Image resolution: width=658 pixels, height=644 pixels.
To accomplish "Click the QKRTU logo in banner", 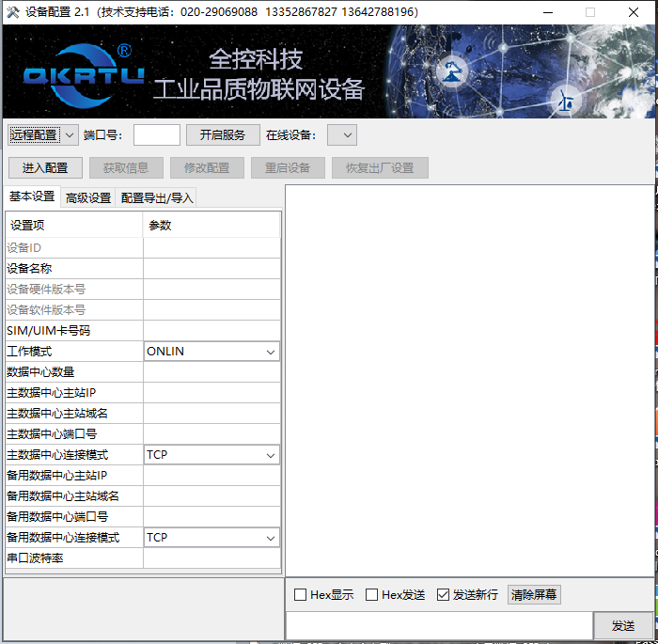I will 84,76.
